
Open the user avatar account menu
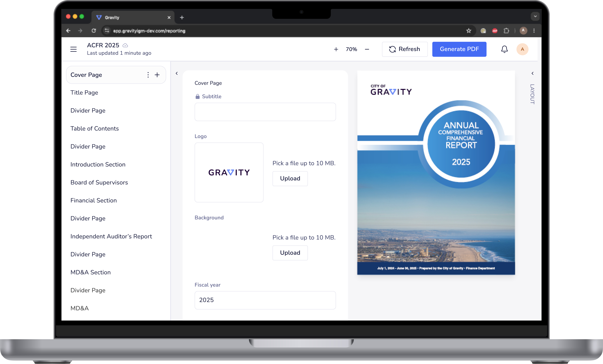click(522, 49)
